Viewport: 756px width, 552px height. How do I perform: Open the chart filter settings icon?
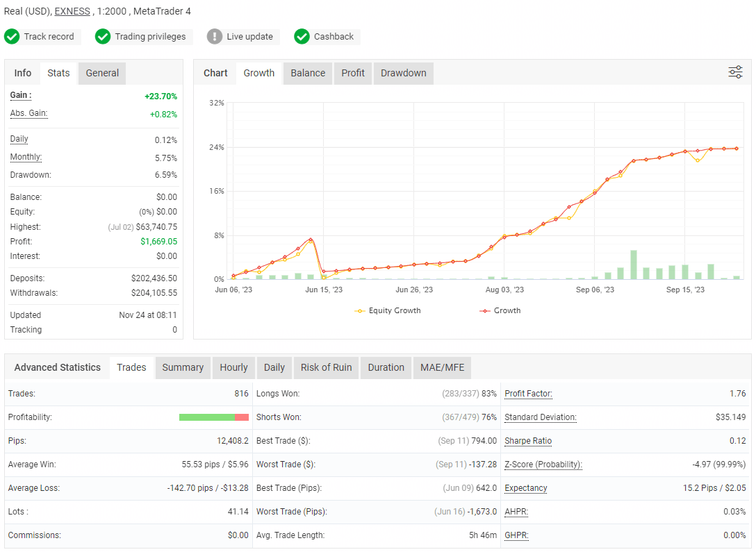click(x=734, y=72)
